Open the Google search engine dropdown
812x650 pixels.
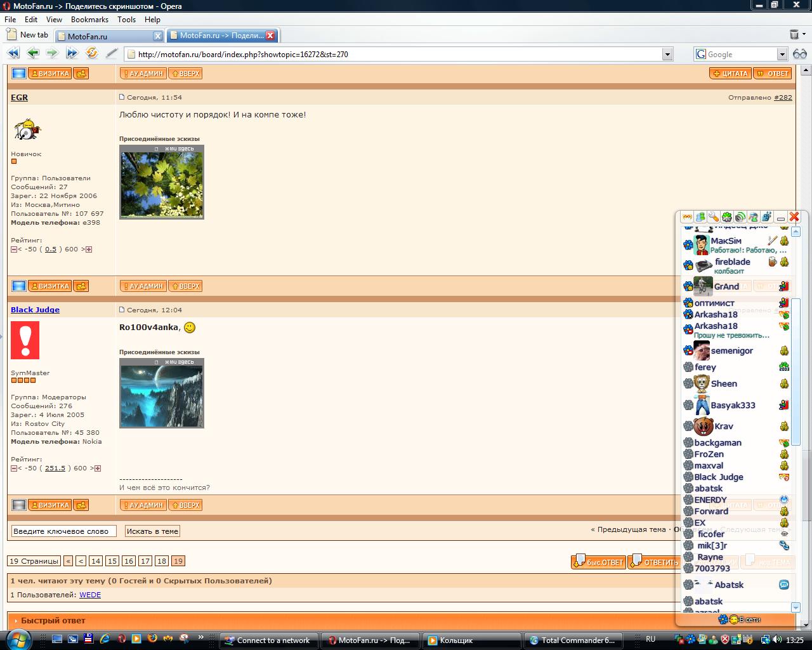pyautogui.click(x=782, y=55)
